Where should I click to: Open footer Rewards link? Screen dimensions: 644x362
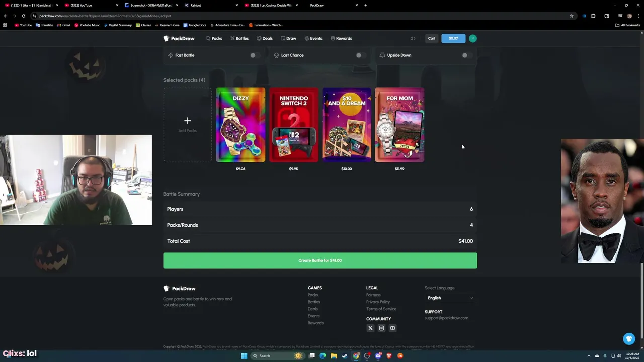pos(315,323)
